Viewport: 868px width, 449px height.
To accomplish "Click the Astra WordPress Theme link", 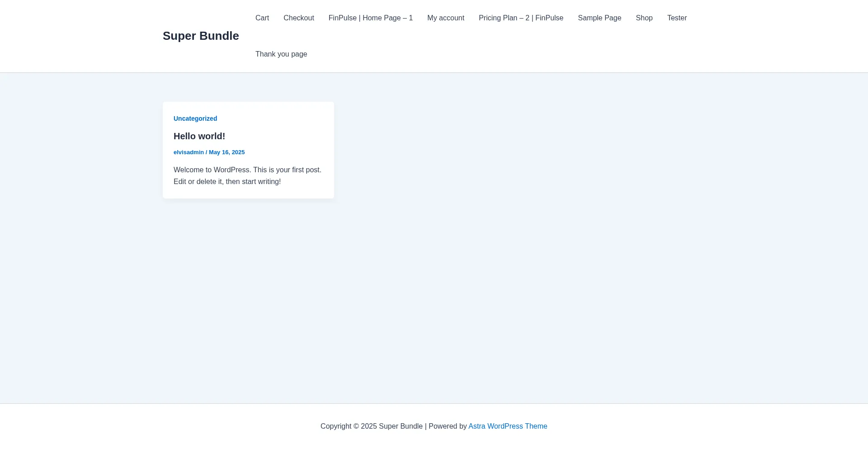I will pyautogui.click(x=508, y=426).
